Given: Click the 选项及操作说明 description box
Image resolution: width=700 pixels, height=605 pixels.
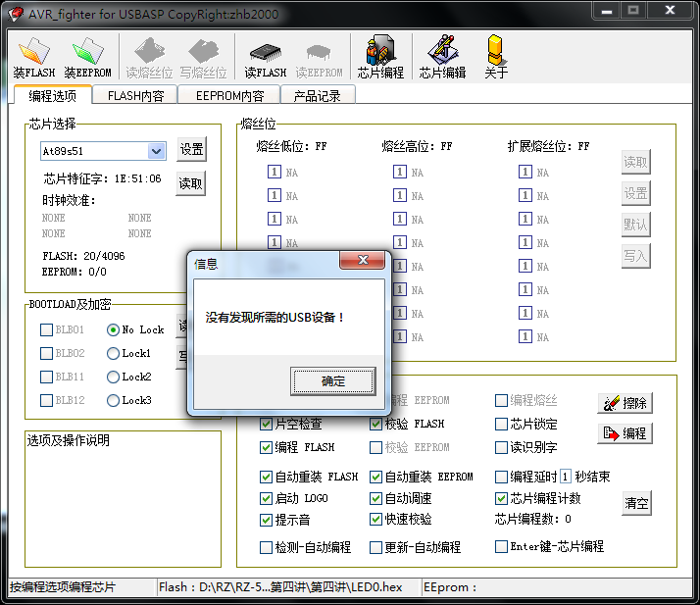Looking at the screenshot, I should 123,499.
